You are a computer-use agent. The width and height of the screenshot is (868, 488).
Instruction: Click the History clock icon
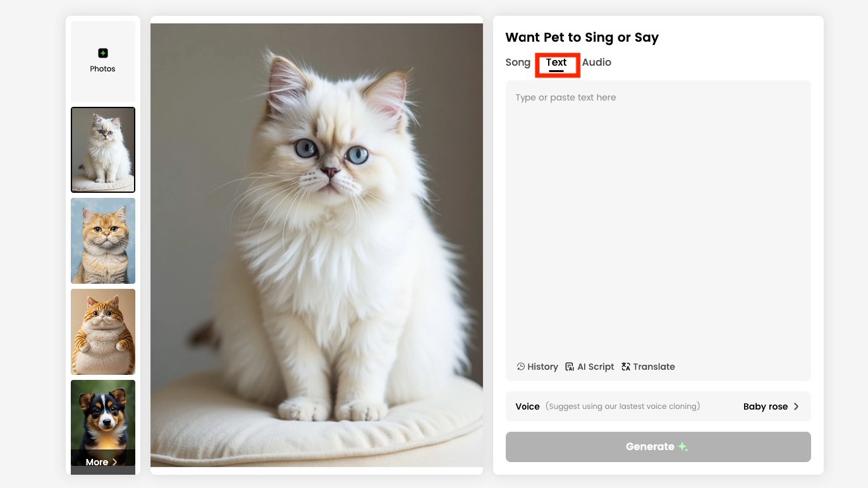pos(521,367)
